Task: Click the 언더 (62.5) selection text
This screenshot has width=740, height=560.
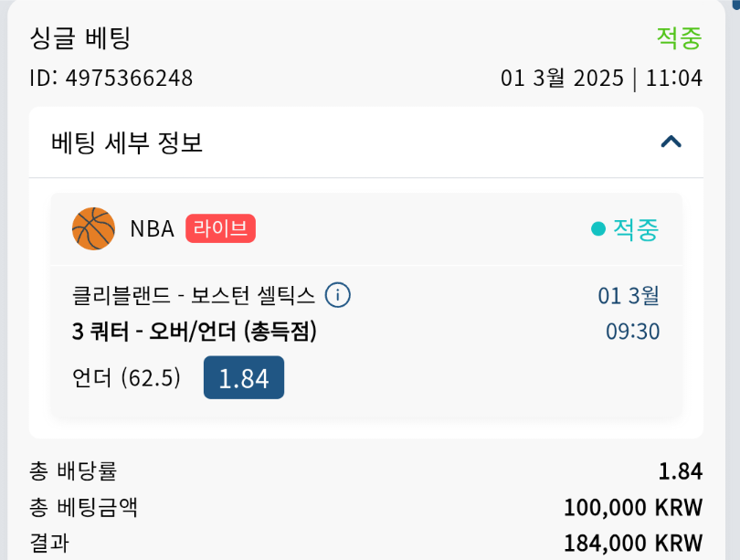Action: [126, 377]
